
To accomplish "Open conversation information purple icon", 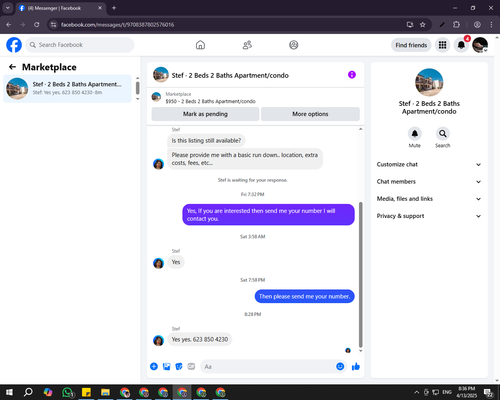I will pyautogui.click(x=352, y=75).
